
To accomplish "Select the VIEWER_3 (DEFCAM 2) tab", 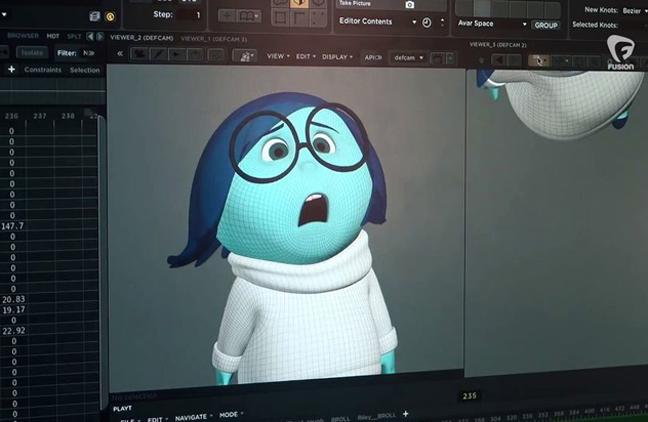I will coord(498,45).
